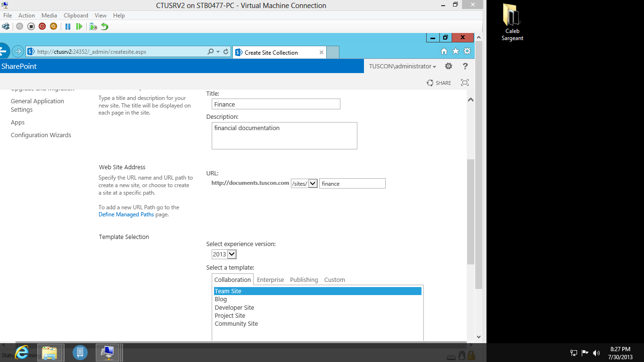Shut down the VM with red button
Image resolution: width=644 pixels, height=362 pixels.
pos(42,26)
